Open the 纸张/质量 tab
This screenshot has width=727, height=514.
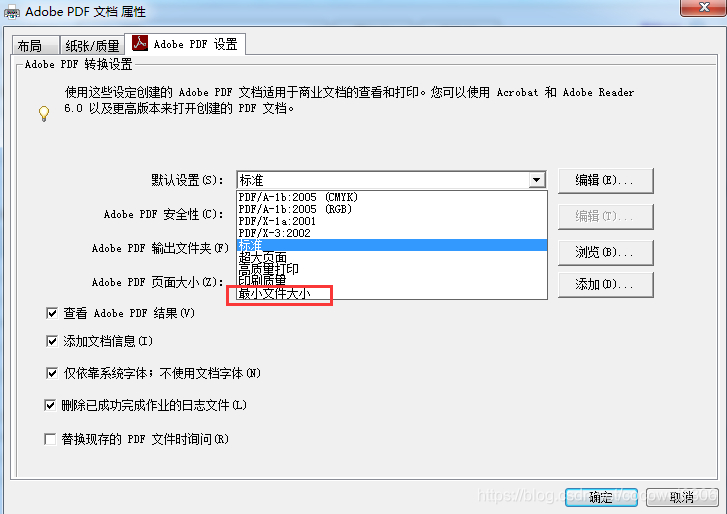(92, 45)
